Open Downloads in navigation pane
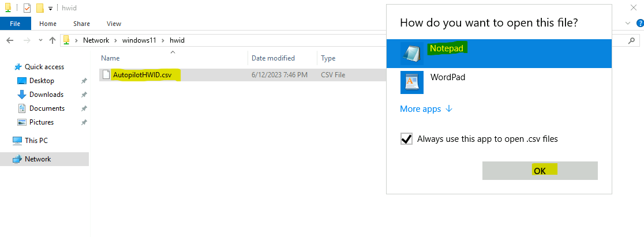The height and width of the screenshot is (237, 644). coord(46,95)
